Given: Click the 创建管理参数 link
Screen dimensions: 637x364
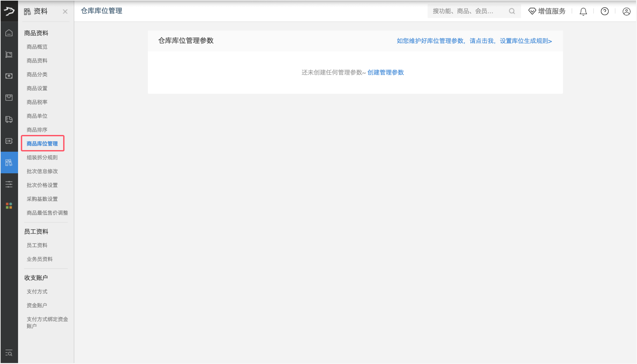Looking at the screenshot, I should point(385,72).
